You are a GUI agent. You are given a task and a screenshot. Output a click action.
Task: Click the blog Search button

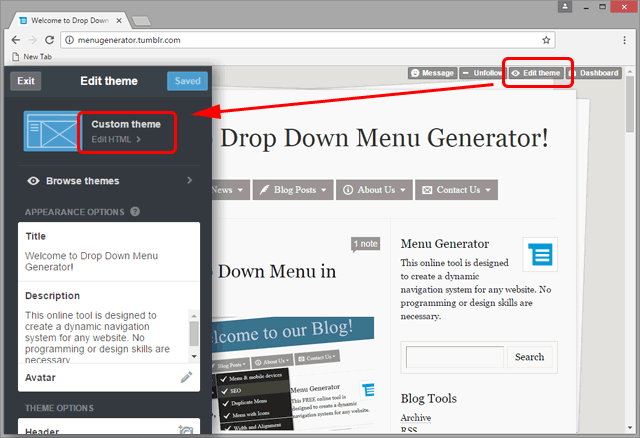click(x=529, y=357)
